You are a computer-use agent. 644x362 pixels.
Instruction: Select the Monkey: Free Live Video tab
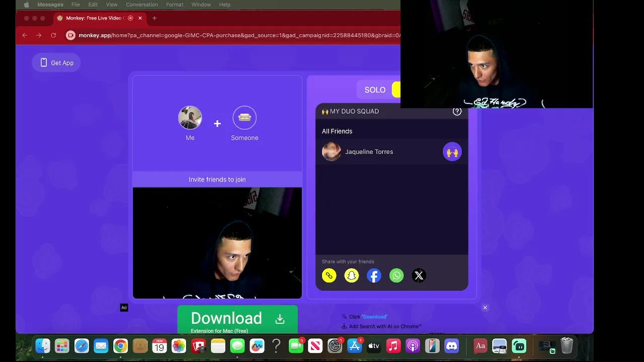(100, 18)
